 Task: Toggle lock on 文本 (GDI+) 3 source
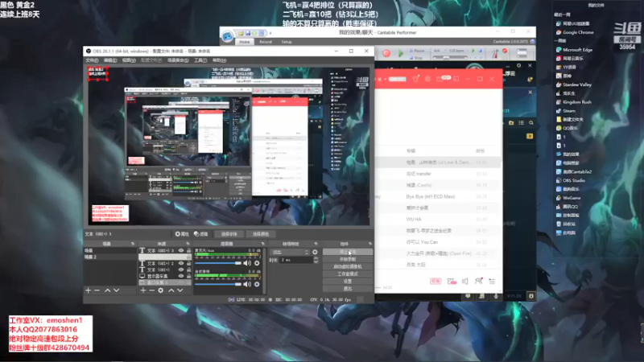point(188,250)
